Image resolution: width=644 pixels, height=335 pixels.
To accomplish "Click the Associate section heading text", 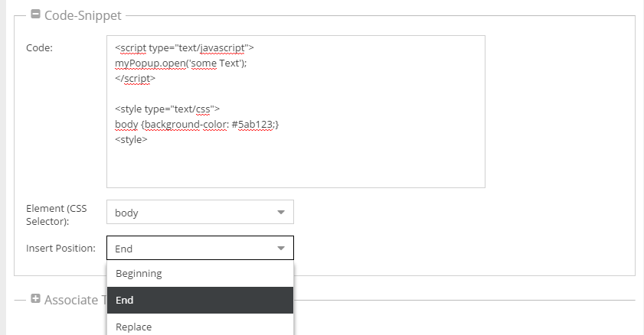I will pos(74,300).
